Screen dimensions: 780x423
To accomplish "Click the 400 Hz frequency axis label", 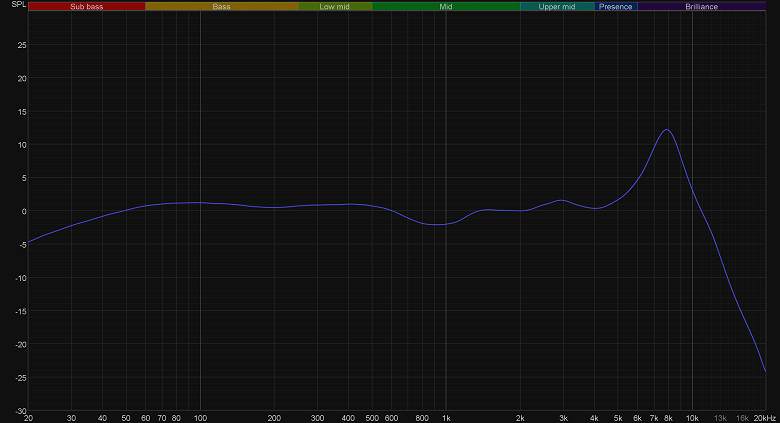I will tap(348, 419).
